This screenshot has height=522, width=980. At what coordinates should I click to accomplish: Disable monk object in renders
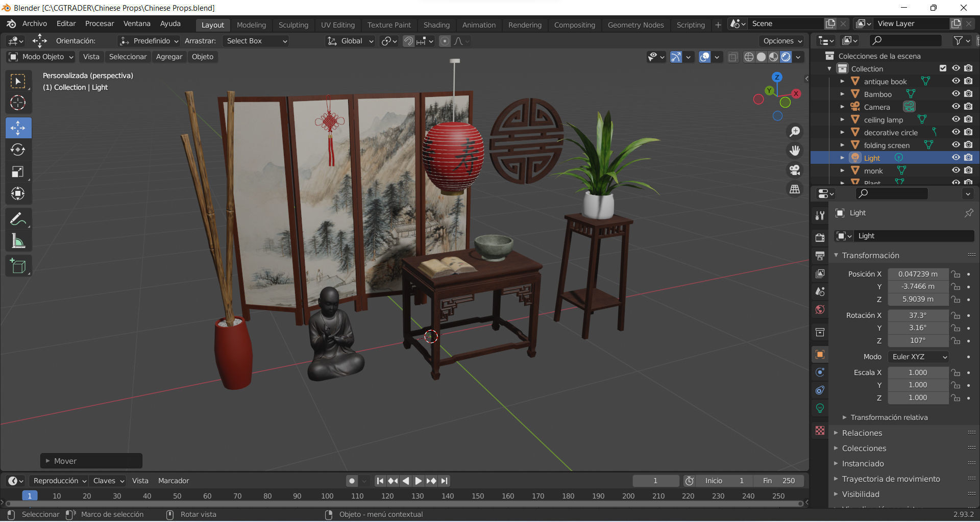tap(968, 170)
